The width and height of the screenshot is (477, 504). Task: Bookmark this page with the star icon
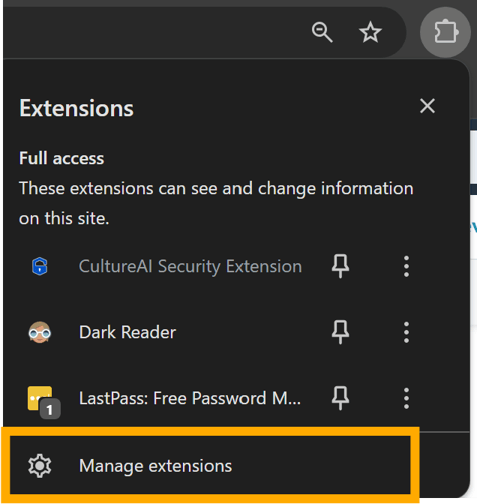point(370,32)
